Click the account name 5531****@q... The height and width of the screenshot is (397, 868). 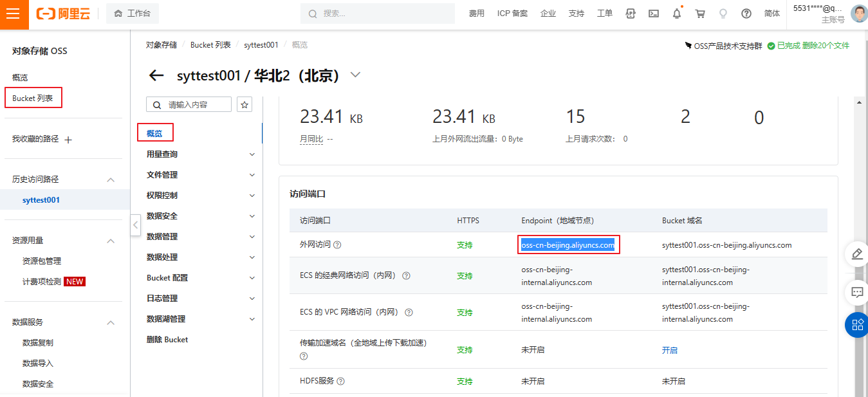coord(818,8)
